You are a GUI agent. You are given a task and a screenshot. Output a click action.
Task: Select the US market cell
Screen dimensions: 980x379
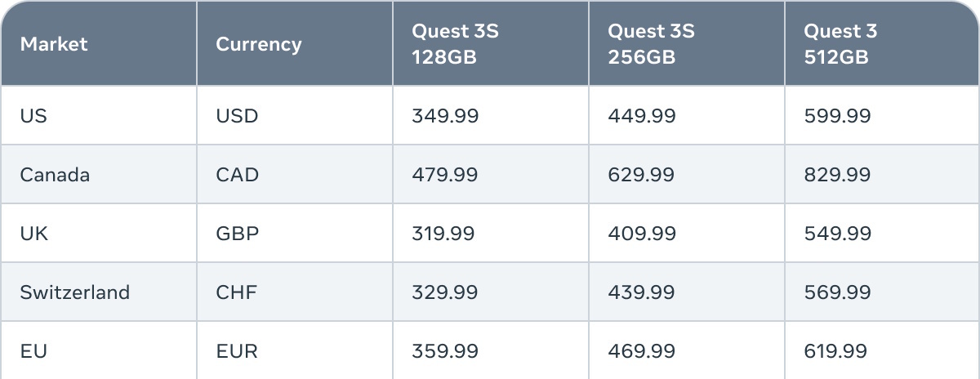pyautogui.click(x=33, y=116)
